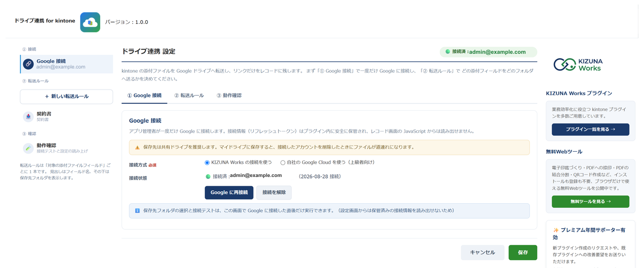Click the green 保存 button

click(523, 252)
